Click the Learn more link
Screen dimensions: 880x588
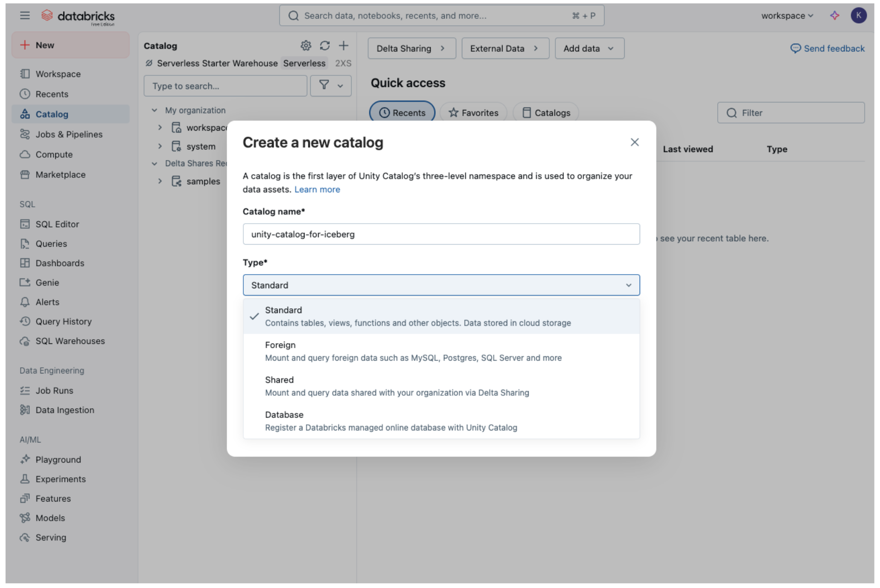pyautogui.click(x=317, y=189)
